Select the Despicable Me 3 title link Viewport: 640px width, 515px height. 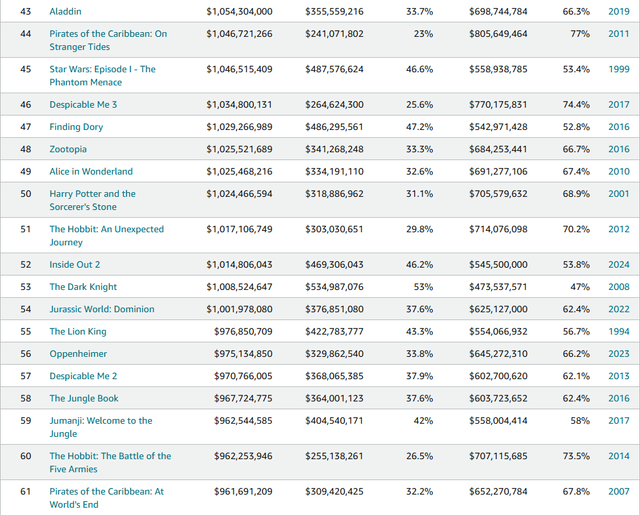(83, 104)
